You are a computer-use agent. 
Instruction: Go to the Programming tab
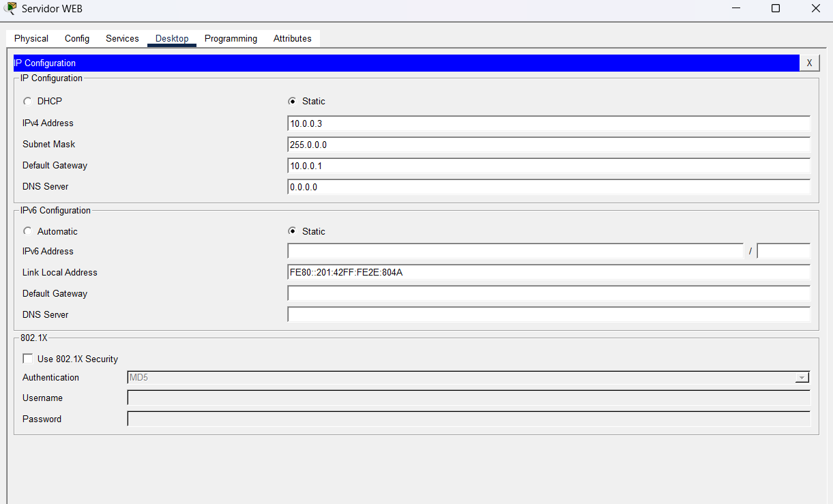(x=231, y=39)
